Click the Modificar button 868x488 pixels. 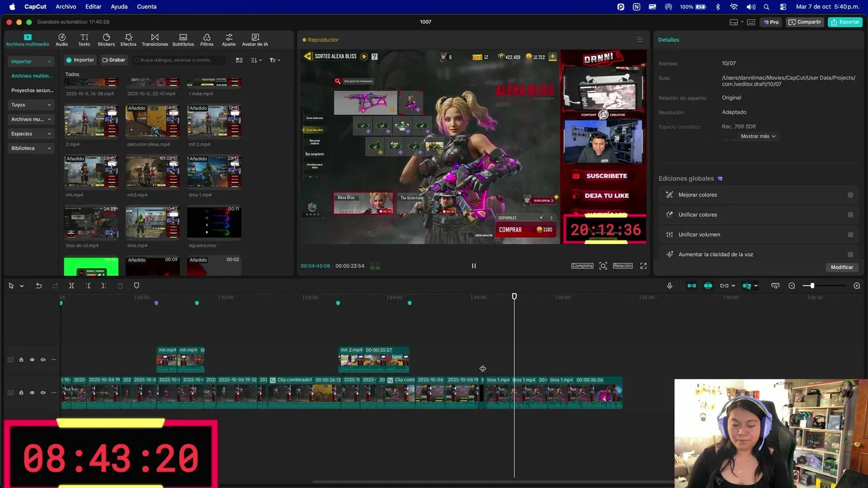pos(842,267)
